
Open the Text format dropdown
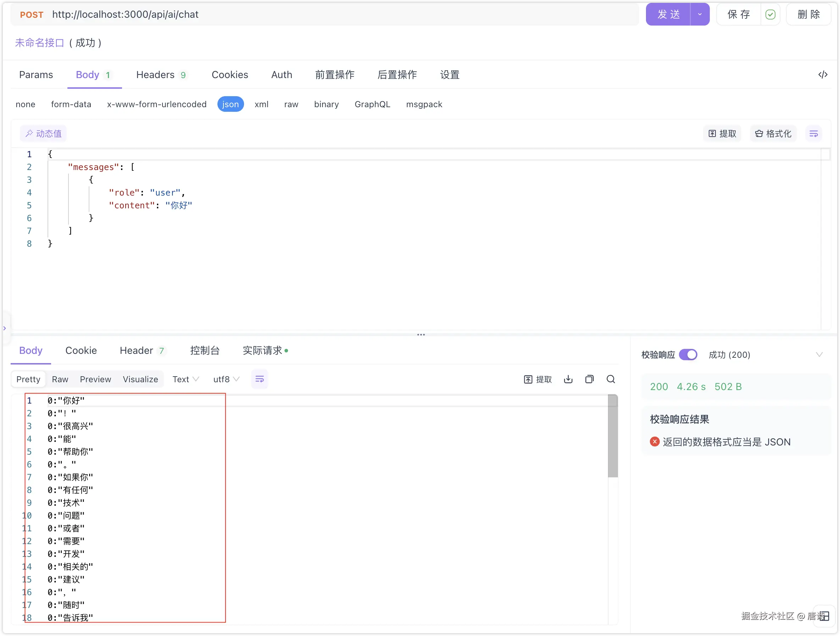185,379
